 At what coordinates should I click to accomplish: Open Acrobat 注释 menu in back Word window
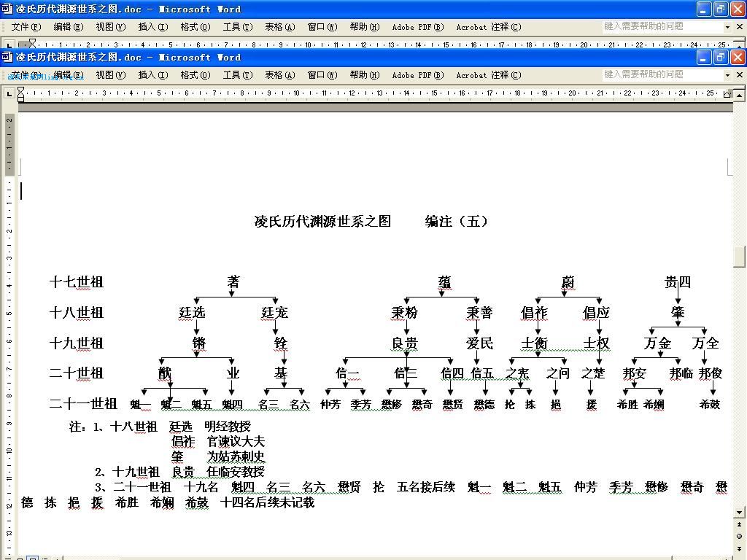click(x=489, y=27)
